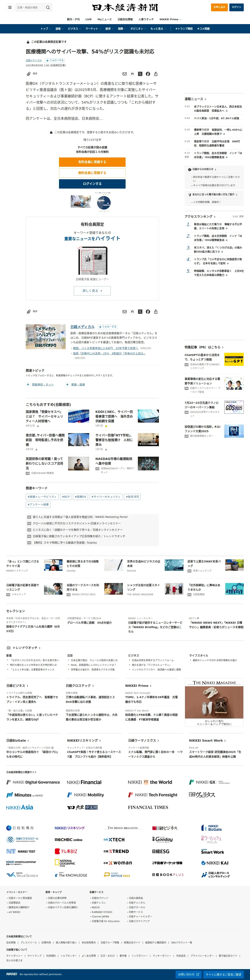Open 日経からのお知らせ notice heading

tap(202, 169)
